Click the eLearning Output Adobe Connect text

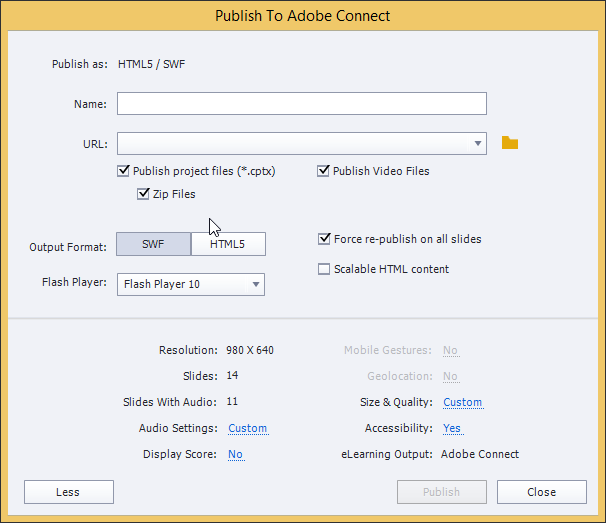pos(480,454)
